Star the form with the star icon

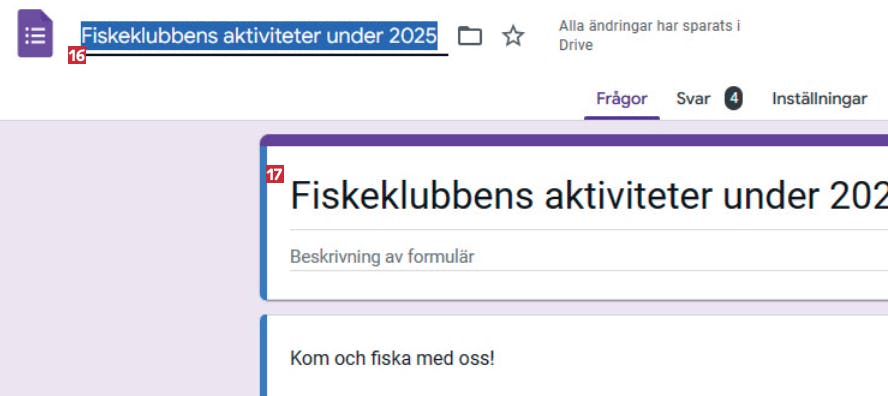513,36
